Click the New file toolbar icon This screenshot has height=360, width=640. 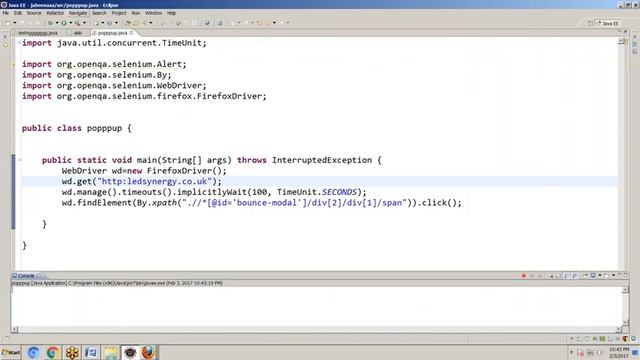(x=8, y=23)
